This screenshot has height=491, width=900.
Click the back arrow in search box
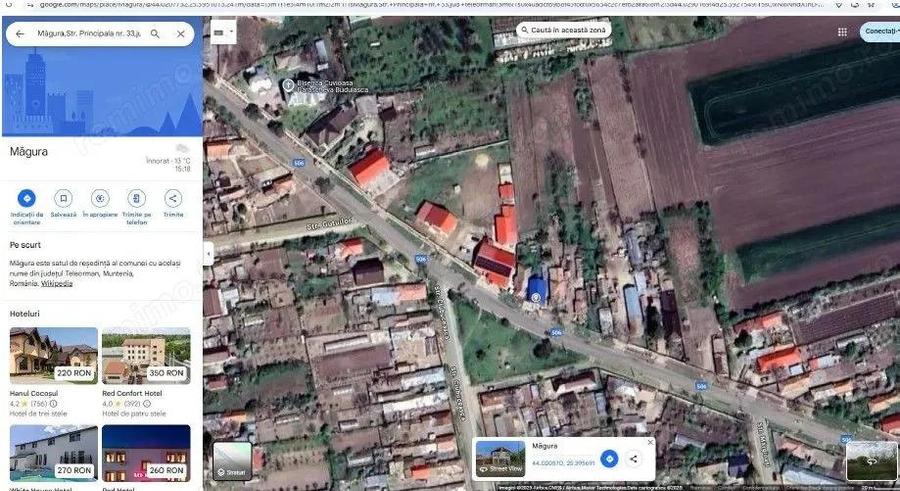click(x=20, y=34)
